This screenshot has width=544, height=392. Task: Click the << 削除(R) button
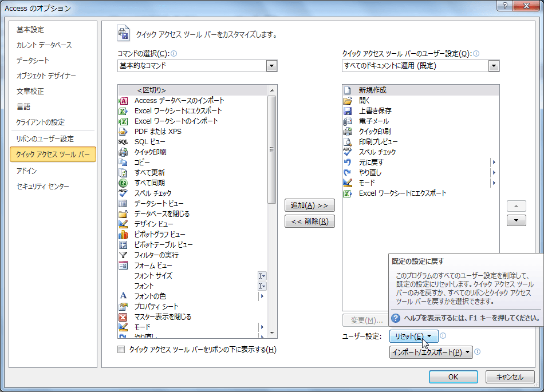point(309,221)
